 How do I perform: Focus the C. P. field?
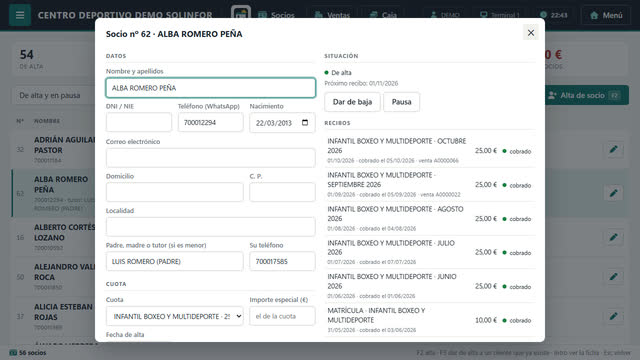[x=282, y=192]
